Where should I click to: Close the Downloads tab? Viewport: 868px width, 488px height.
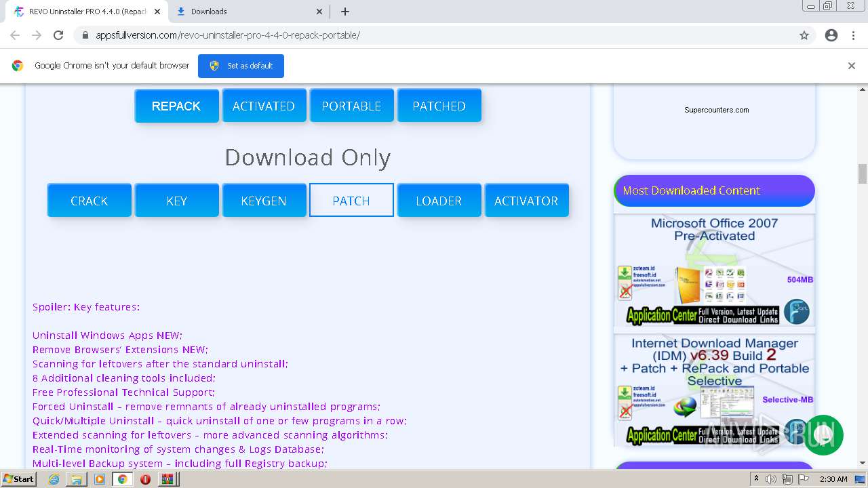(320, 12)
